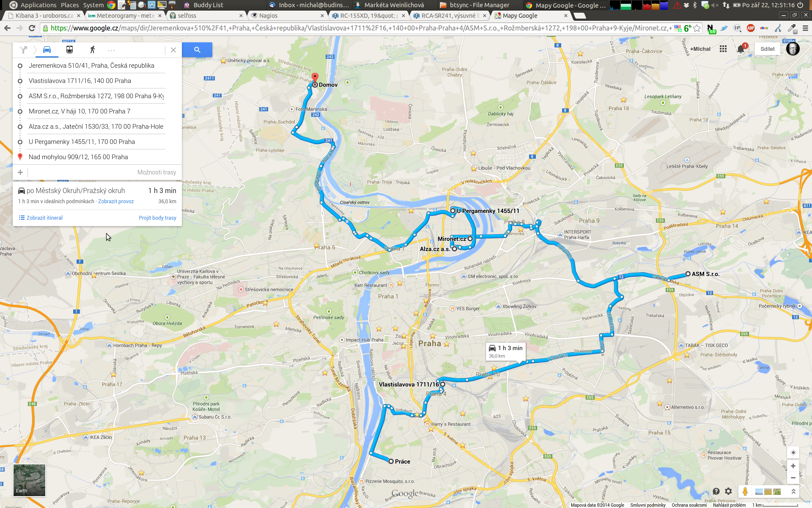This screenshot has height=508, width=812.
Task: Select the transit travel mode icon
Action: tap(69, 50)
